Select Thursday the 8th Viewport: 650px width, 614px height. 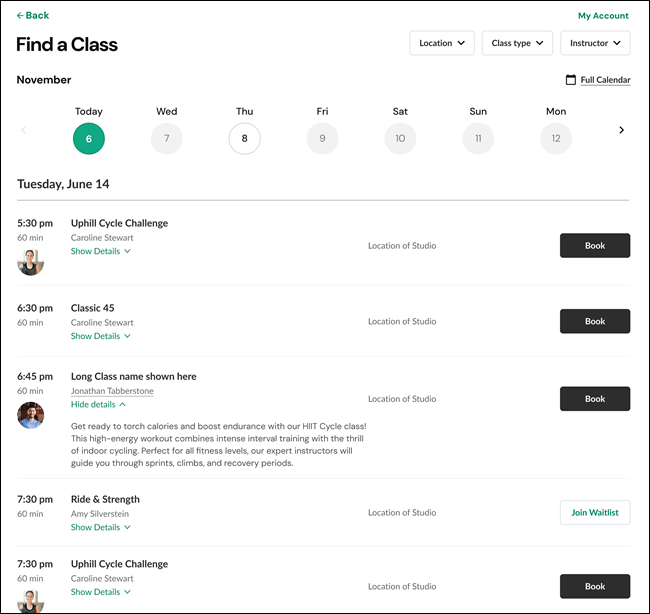point(245,138)
